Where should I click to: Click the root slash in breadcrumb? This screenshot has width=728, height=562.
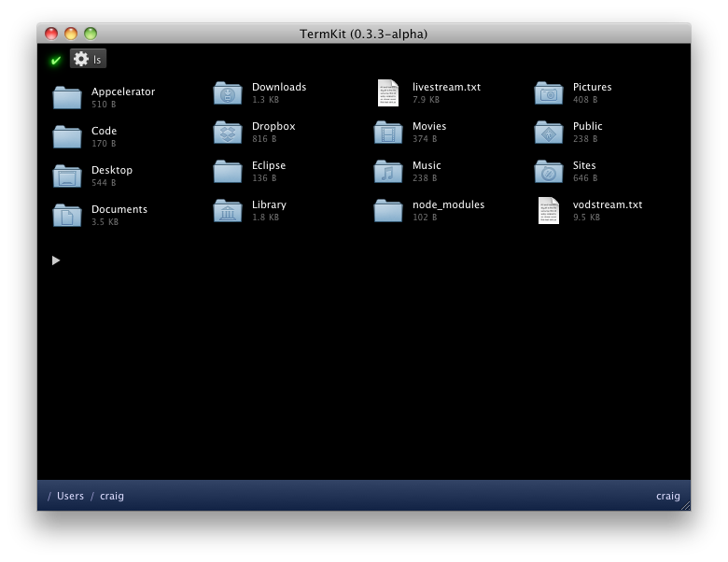pyautogui.click(x=49, y=496)
